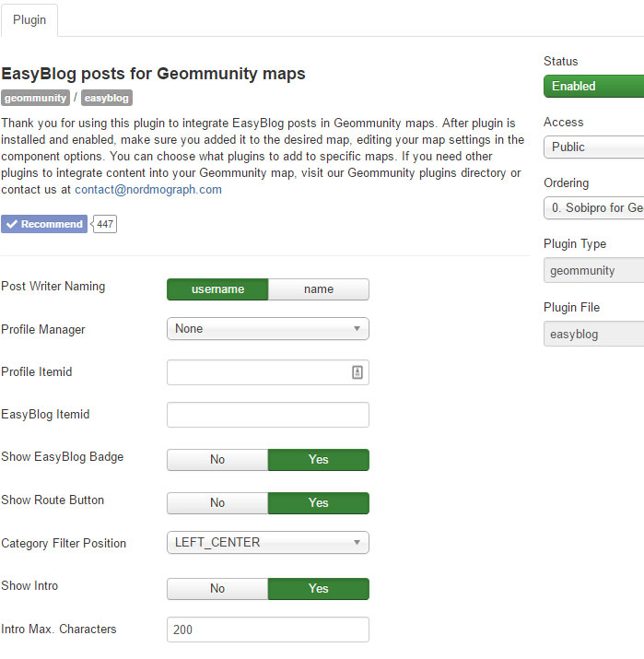Disable Show EasyBlog Badge with No
Screen dimensions: 644x659
217,459
